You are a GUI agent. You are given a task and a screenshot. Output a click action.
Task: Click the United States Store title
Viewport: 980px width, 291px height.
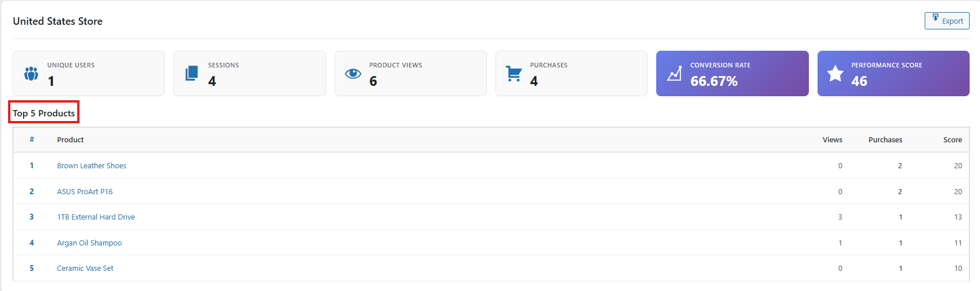(58, 21)
